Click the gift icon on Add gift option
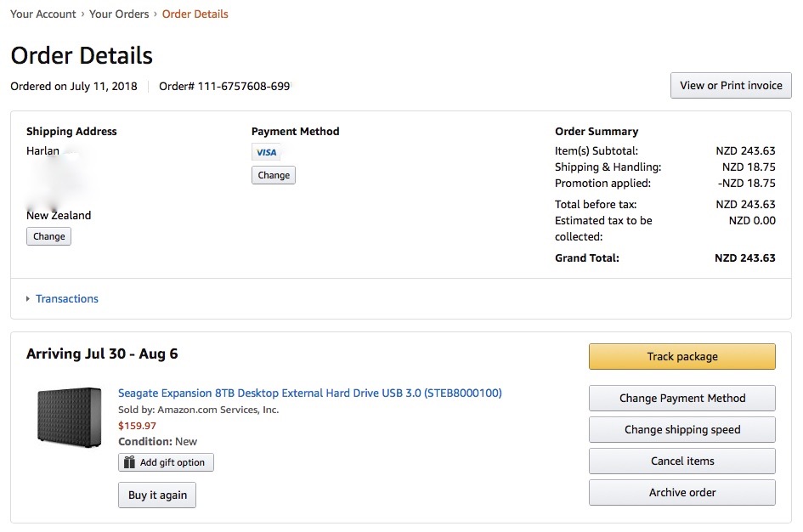The image size is (803, 532). coord(129,462)
